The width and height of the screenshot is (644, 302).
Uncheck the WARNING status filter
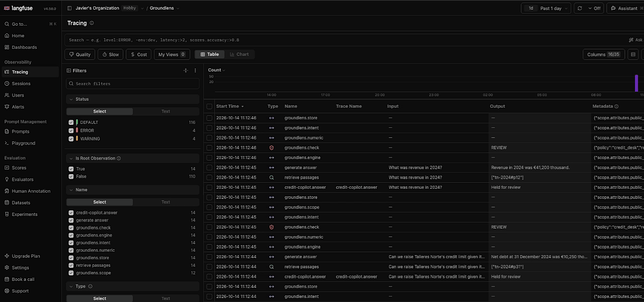pyautogui.click(x=71, y=138)
